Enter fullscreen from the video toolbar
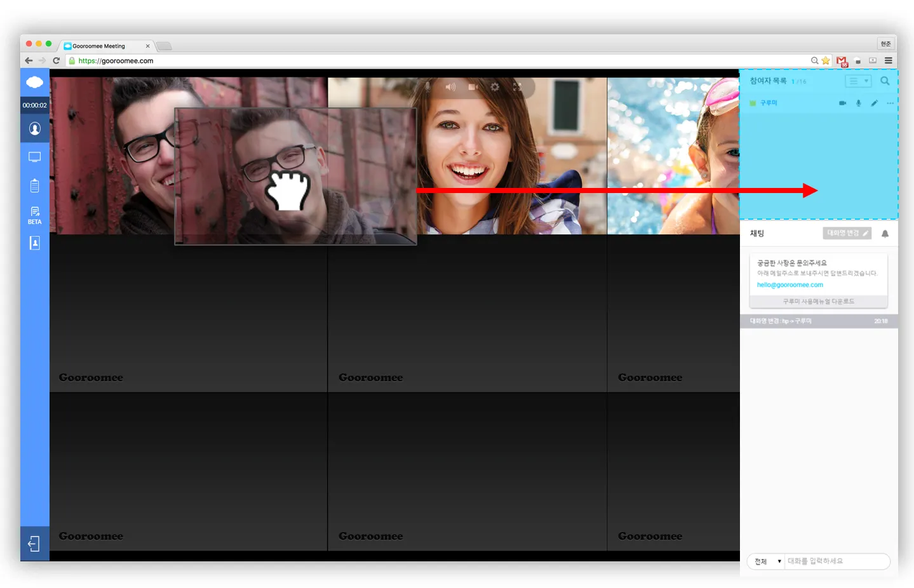Screen dimensions: 914x588 coord(518,86)
